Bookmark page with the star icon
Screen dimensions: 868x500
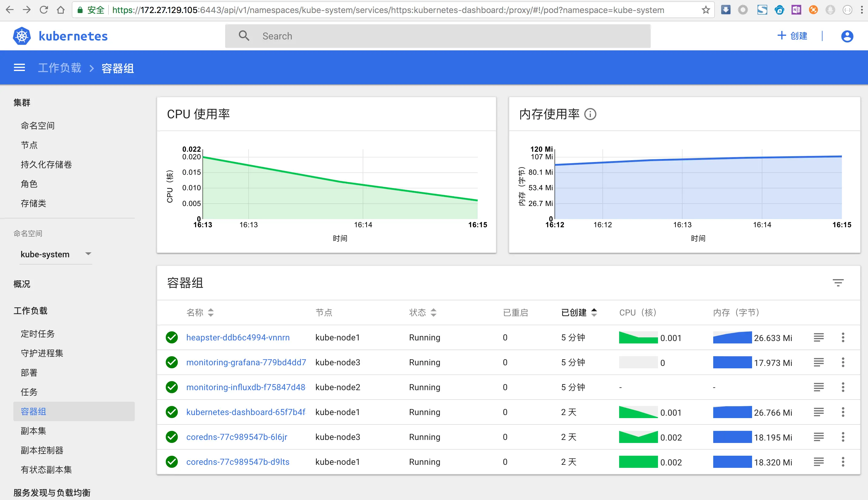click(706, 10)
